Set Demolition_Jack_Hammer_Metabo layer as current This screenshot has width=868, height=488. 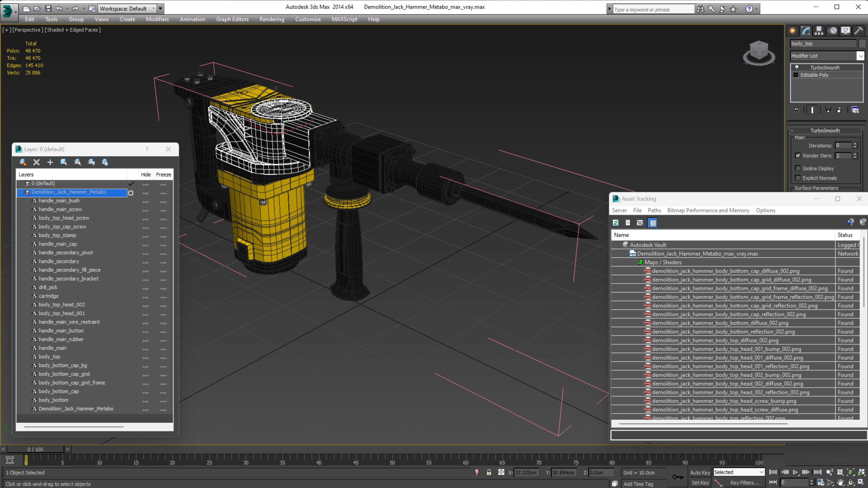coord(131,193)
